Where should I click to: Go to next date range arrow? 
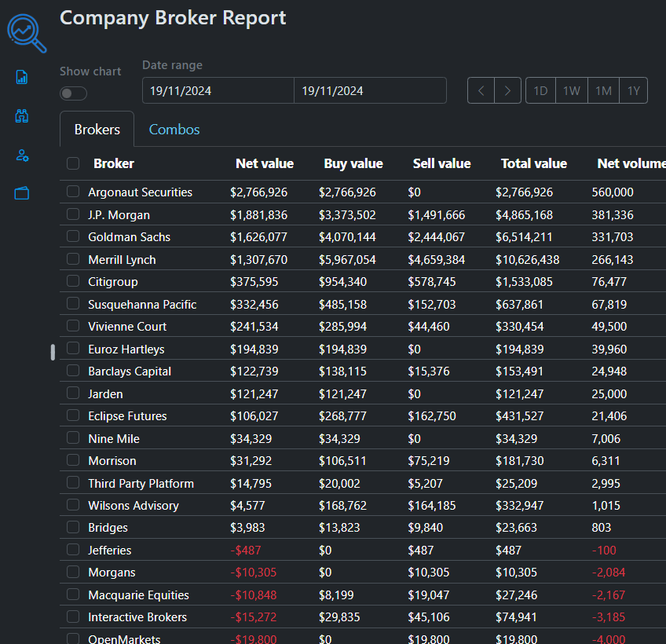click(507, 90)
